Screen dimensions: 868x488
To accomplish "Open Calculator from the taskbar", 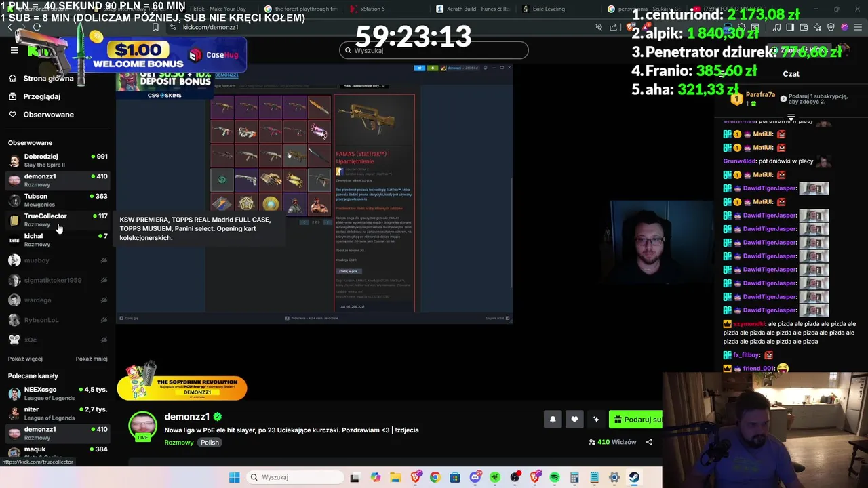I will coord(574,477).
